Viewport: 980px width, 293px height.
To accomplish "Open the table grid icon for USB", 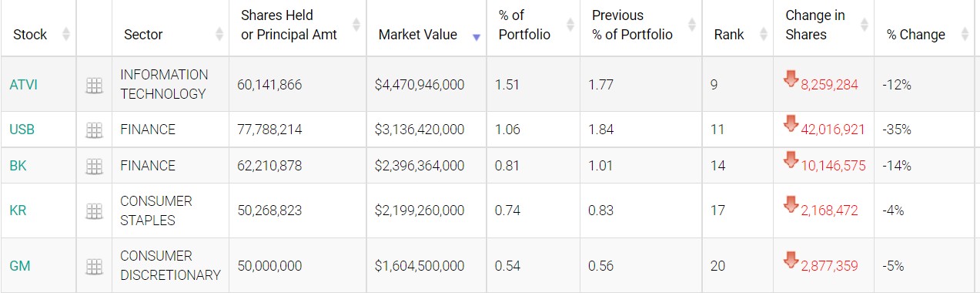I will pyautogui.click(x=94, y=130).
